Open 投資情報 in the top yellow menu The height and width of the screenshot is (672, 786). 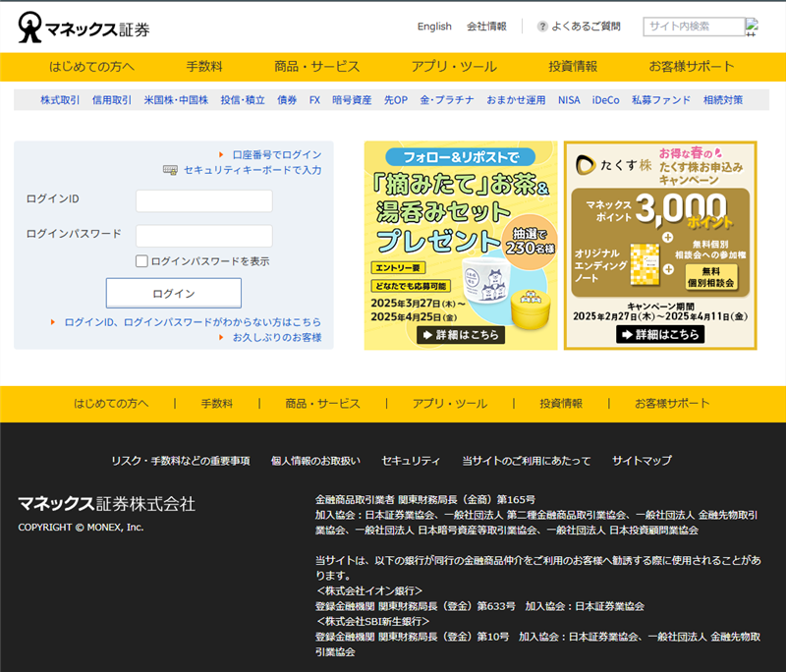(573, 67)
